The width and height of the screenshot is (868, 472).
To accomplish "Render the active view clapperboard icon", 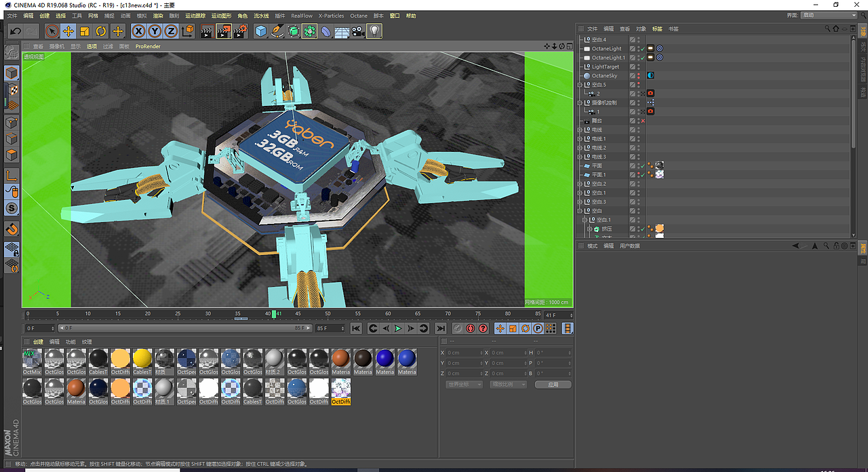I will pyautogui.click(x=207, y=31).
